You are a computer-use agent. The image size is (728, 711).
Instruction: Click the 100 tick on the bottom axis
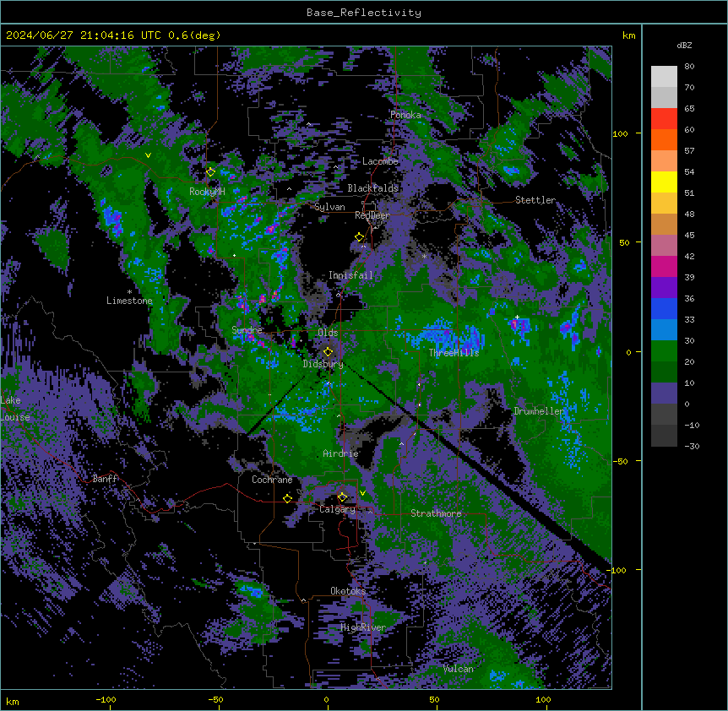(x=543, y=700)
